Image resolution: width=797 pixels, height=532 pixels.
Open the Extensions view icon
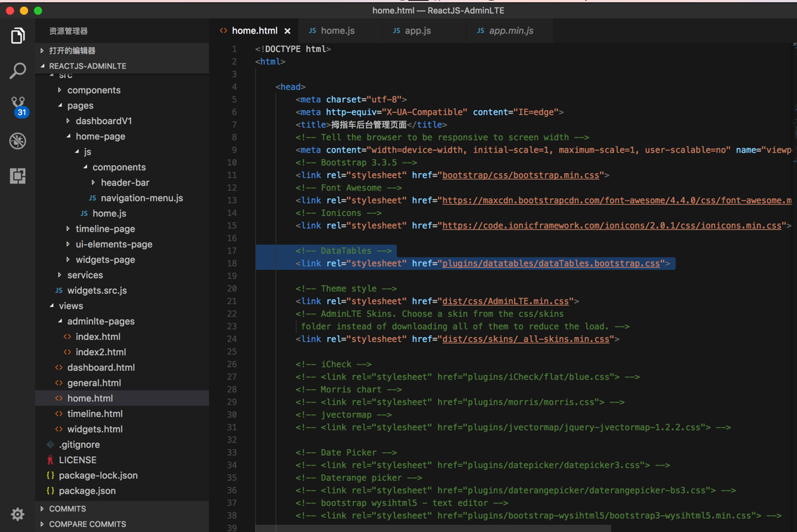pyautogui.click(x=18, y=176)
